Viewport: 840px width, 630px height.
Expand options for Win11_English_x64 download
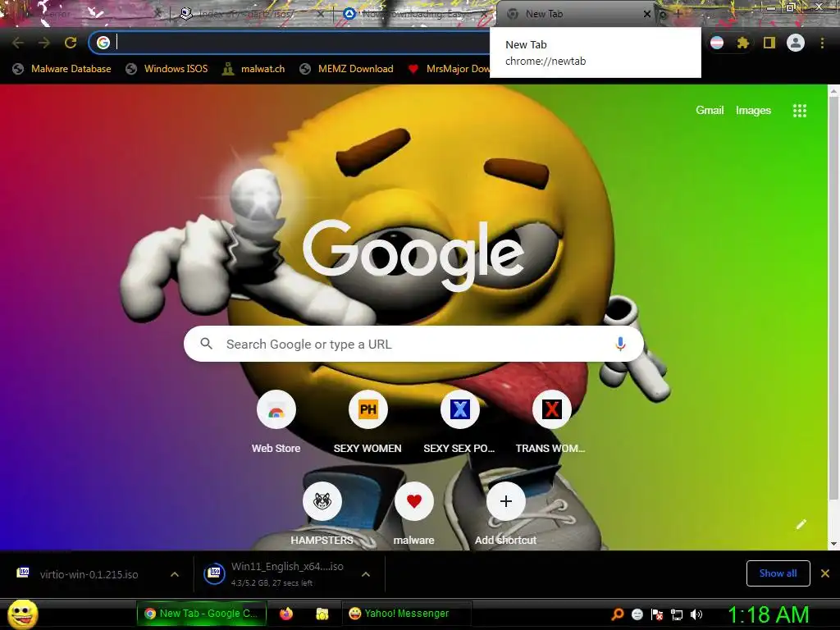tap(366, 574)
